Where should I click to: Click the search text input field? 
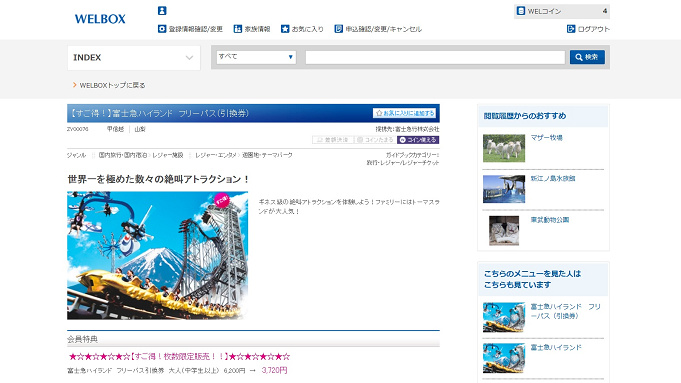[435, 57]
